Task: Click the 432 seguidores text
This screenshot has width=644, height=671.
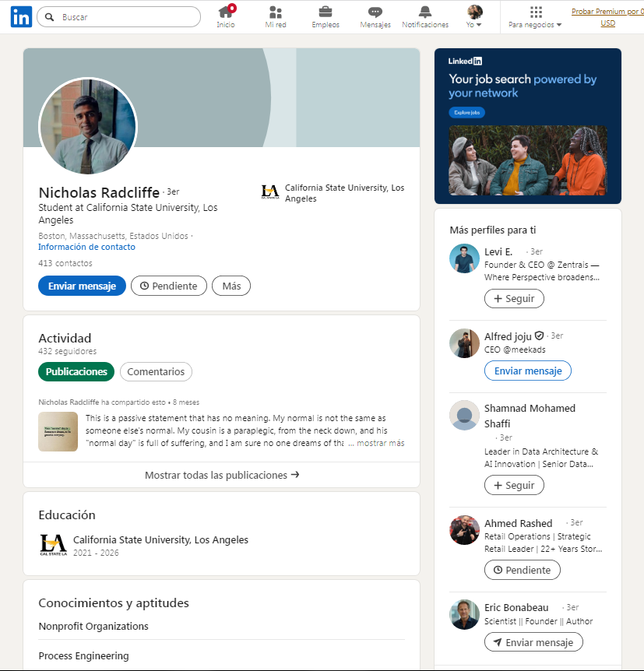Action: (x=67, y=351)
